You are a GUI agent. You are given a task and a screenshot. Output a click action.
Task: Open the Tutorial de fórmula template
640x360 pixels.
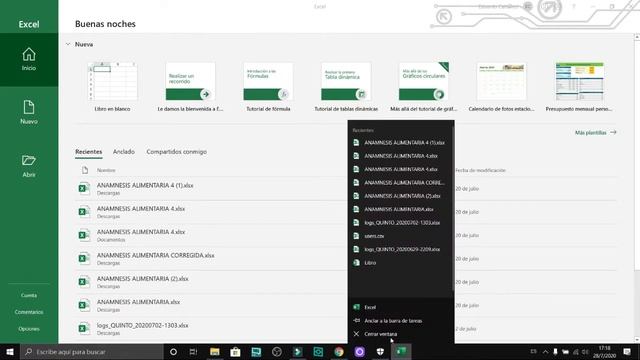tap(268, 87)
